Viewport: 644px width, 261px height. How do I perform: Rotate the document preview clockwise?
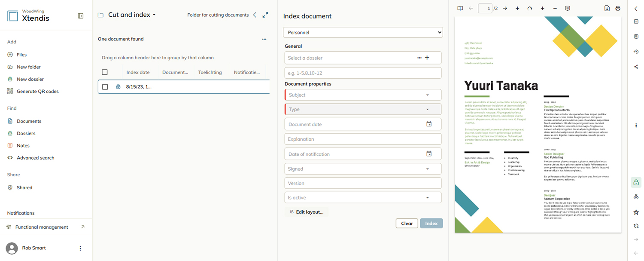530,8
